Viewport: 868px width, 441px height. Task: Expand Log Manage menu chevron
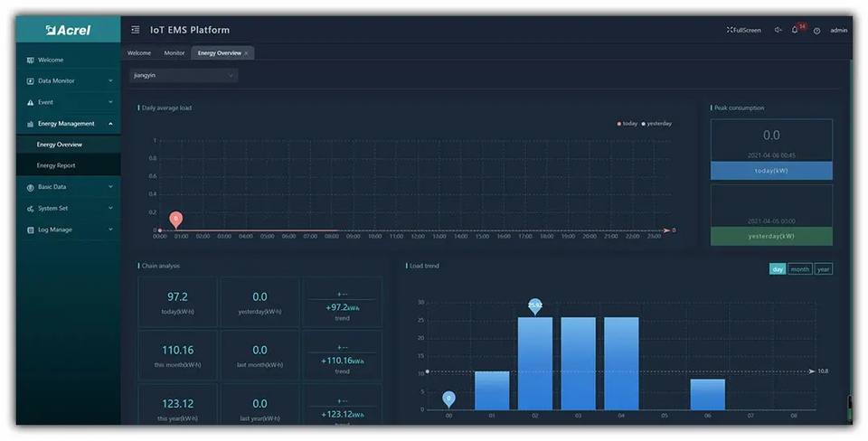click(x=110, y=230)
